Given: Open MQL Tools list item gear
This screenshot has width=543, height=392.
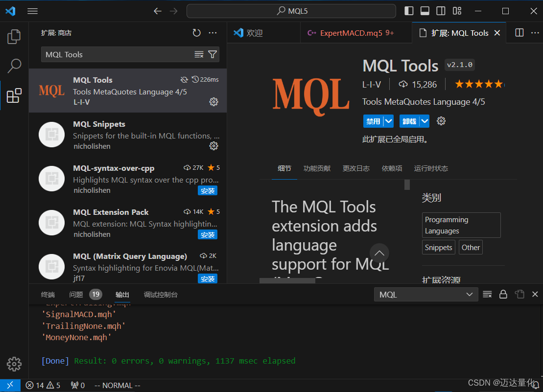Looking at the screenshot, I should point(213,102).
